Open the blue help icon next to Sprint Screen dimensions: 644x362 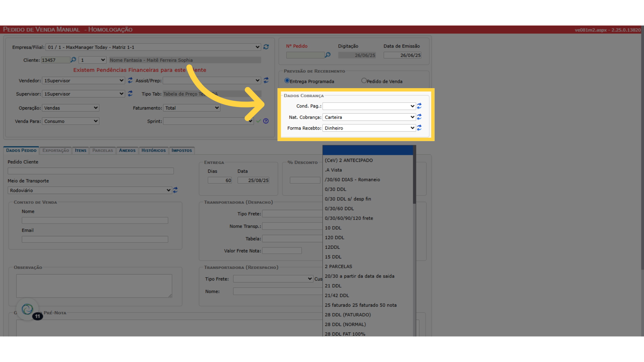[x=266, y=121]
